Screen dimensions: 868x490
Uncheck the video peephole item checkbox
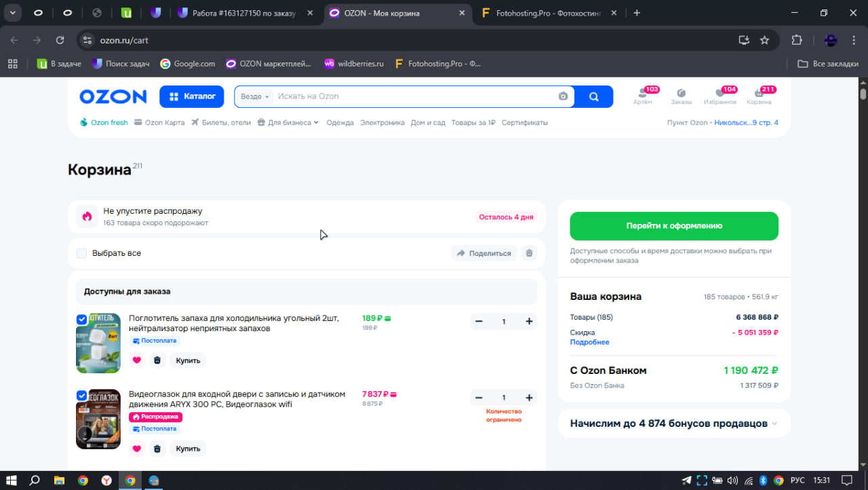(x=82, y=395)
